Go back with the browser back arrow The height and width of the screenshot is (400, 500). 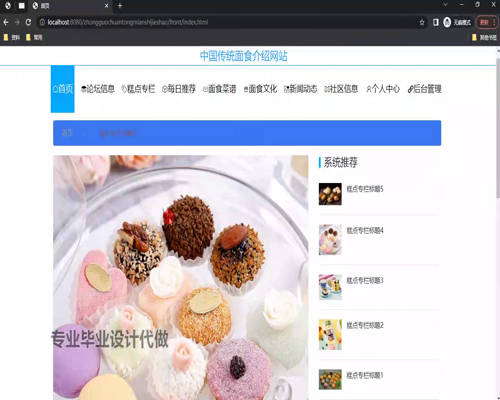[6, 22]
